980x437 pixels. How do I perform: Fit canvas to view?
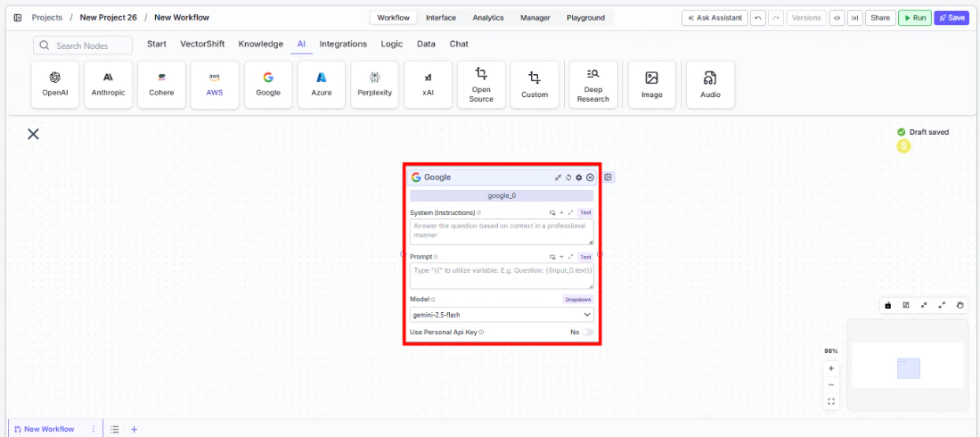pos(831,402)
